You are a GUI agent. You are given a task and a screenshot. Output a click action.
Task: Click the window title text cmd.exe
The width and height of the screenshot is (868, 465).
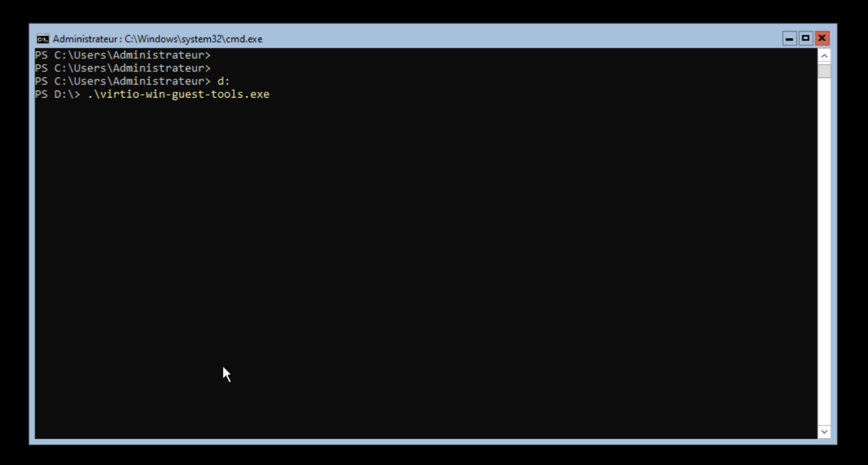tap(157, 39)
